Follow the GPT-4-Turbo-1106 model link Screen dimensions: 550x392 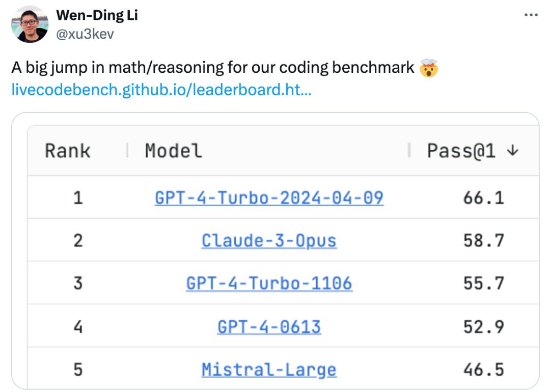[269, 283]
